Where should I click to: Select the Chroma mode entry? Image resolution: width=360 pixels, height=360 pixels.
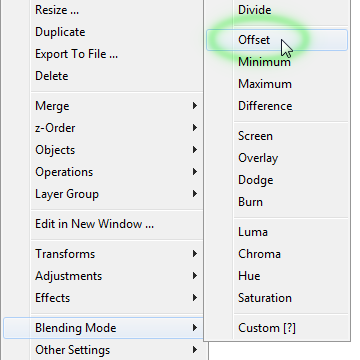click(x=277, y=254)
